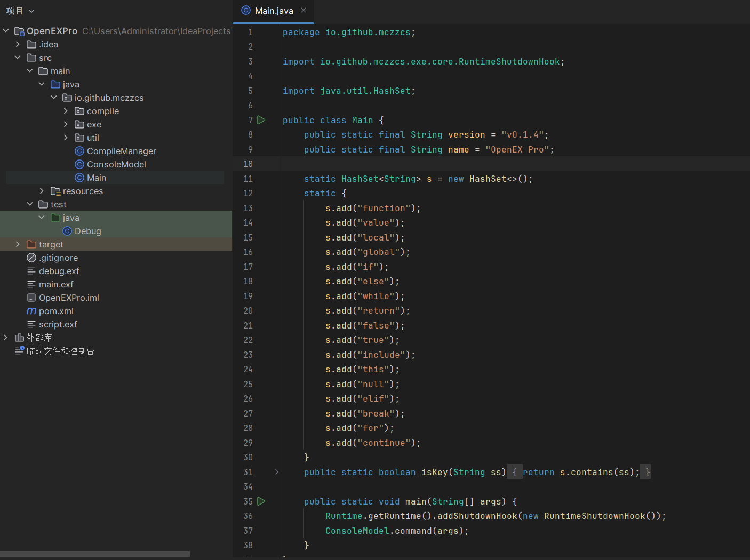Select pom.xml in project tree
The width and height of the screenshot is (750, 560).
(116, 311)
